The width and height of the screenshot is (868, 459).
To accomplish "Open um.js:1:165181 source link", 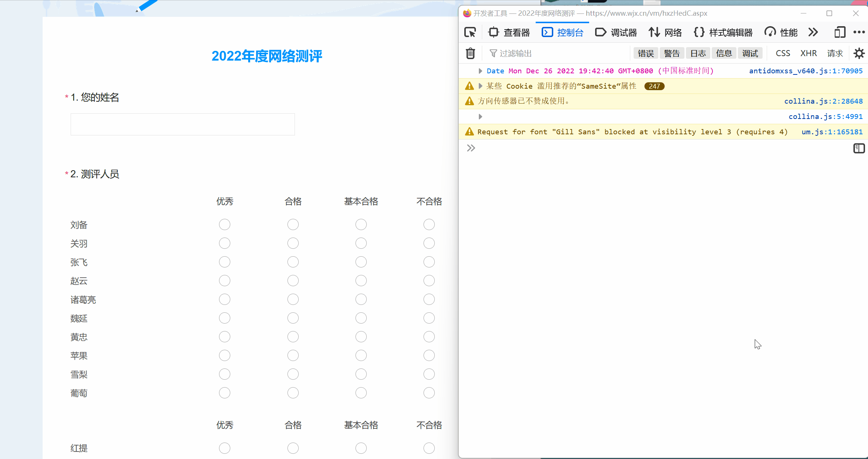I will (x=832, y=132).
